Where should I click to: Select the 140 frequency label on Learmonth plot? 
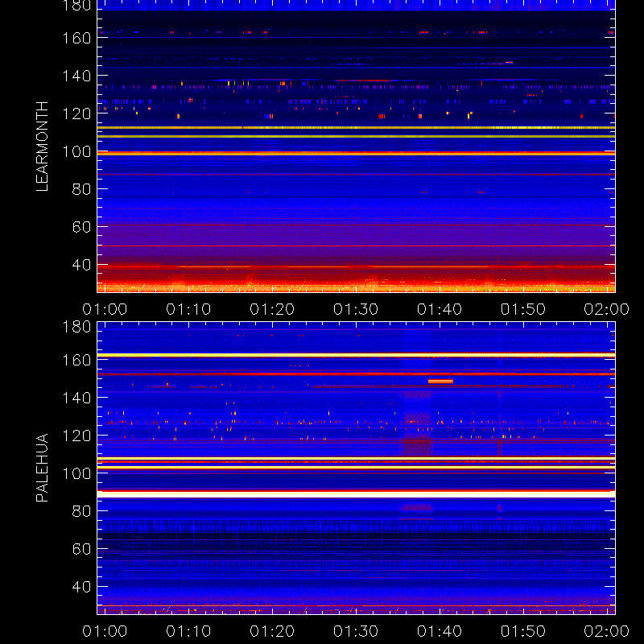click(x=76, y=76)
